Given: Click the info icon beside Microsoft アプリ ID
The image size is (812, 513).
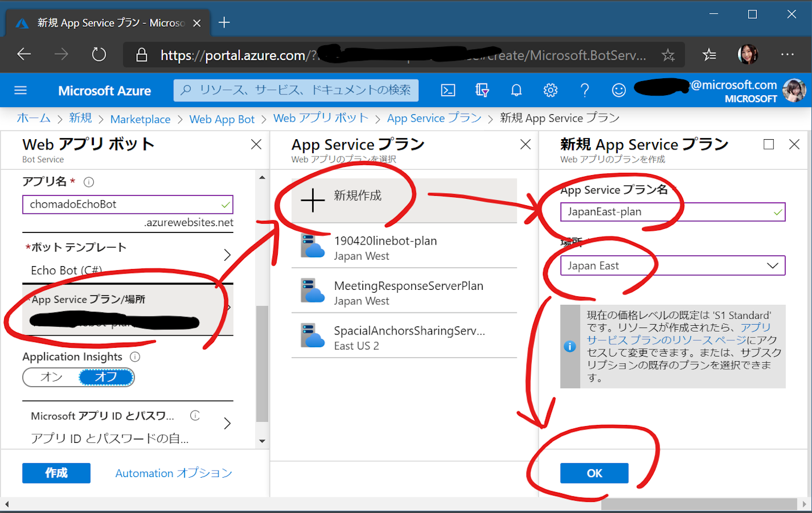Looking at the screenshot, I should click(195, 416).
